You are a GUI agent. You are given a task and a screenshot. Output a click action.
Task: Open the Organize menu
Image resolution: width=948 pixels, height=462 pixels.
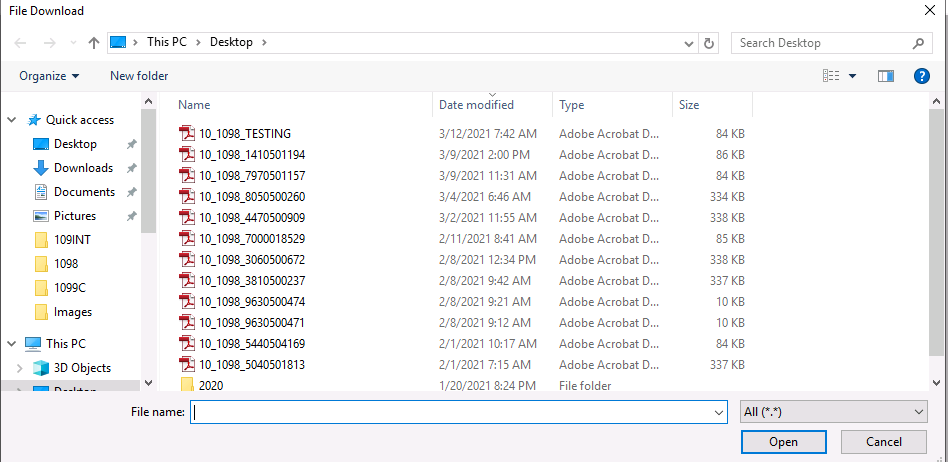pyautogui.click(x=49, y=76)
